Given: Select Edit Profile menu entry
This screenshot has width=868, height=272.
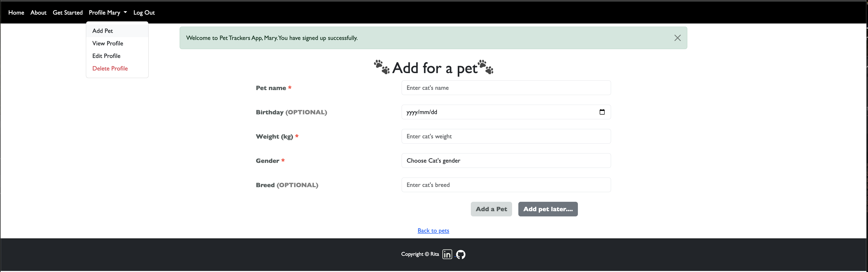Looking at the screenshot, I should pyautogui.click(x=107, y=56).
